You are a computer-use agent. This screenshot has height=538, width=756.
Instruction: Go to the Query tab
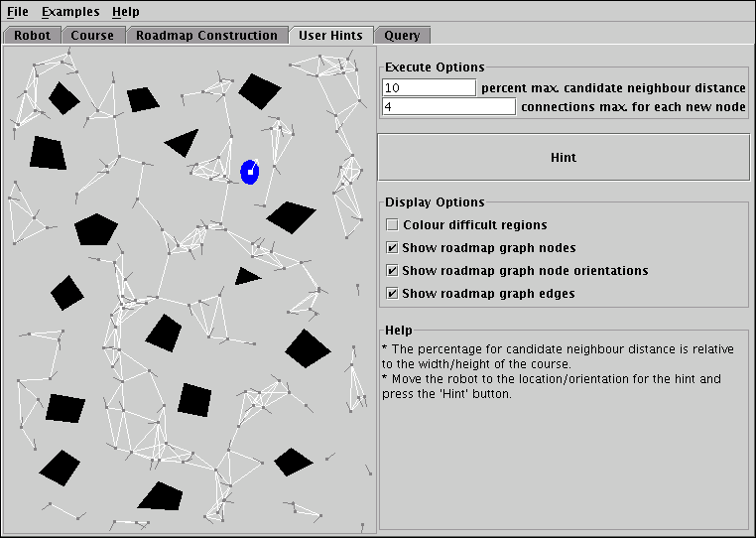tap(402, 35)
